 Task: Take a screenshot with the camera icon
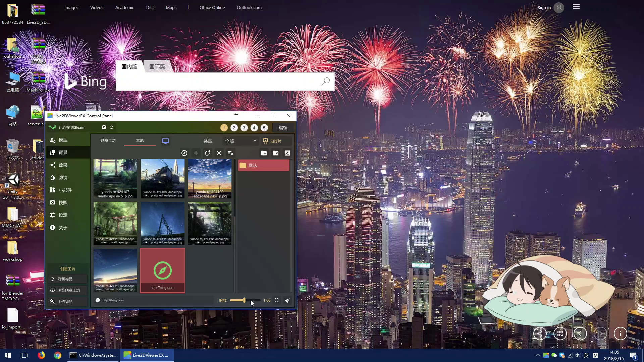[x=104, y=127]
